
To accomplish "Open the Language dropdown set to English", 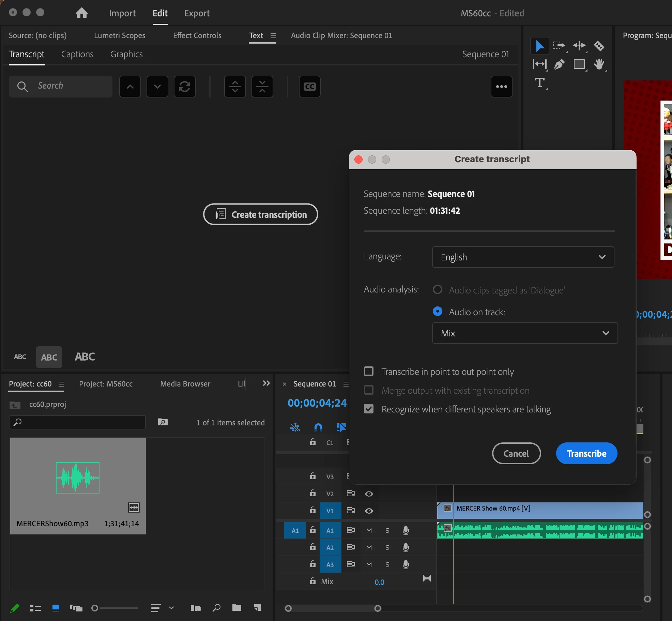I will [523, 257].
